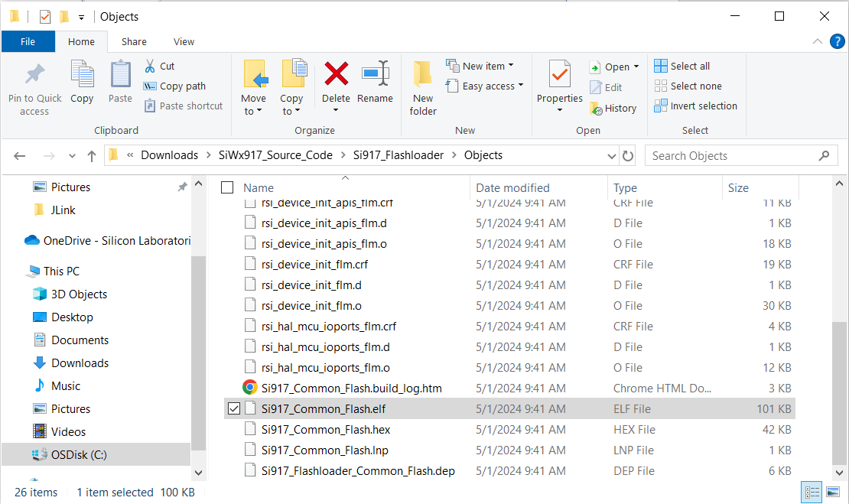The height and width of the screenshot is (504, 849).
Task: Open This PC in navigation pane
Action: click(x=61, y=272)
